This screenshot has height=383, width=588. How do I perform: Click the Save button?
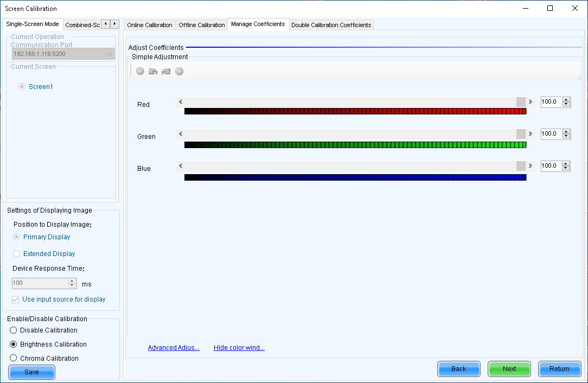tap(31, 372)
